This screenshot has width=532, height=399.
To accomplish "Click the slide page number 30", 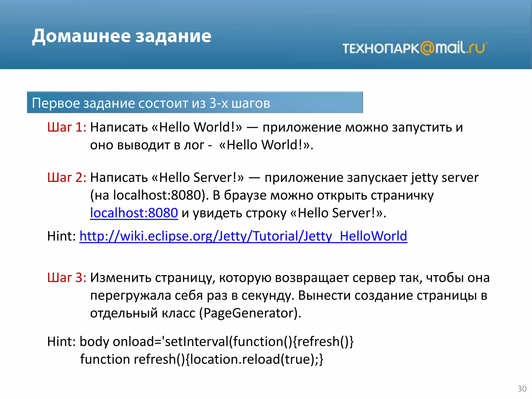I will click(x=522, y=389).
